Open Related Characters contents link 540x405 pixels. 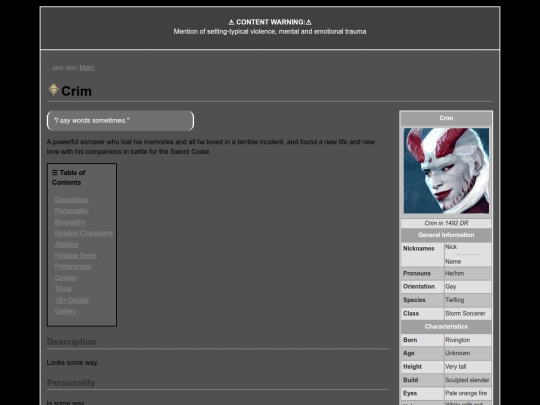click(x=84, y=233)
